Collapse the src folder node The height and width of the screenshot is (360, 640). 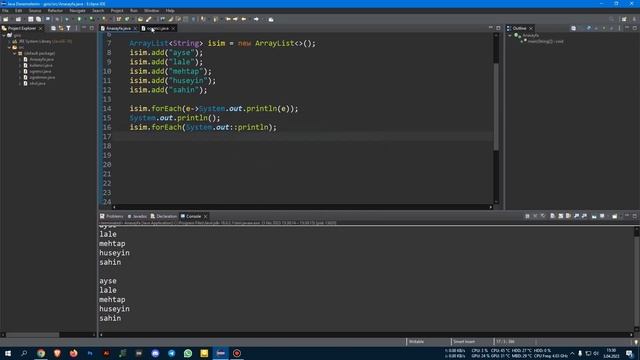[9, 47]
